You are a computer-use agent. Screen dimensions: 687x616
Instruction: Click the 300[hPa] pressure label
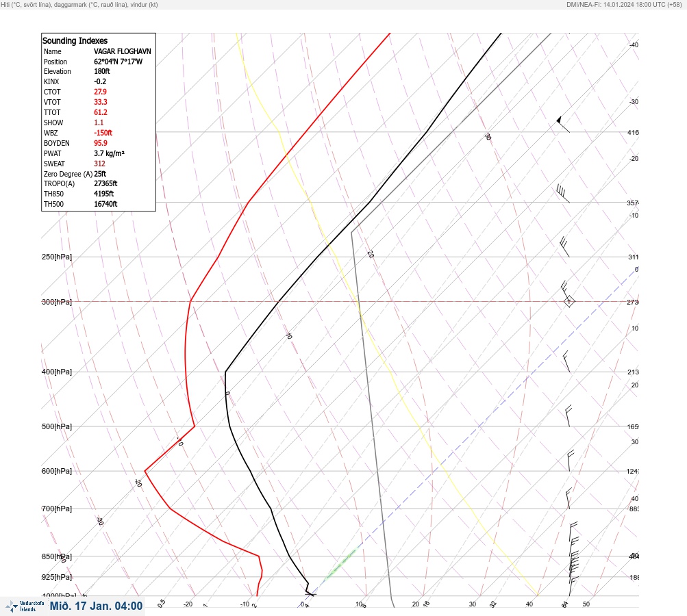(x=57, y=302)
